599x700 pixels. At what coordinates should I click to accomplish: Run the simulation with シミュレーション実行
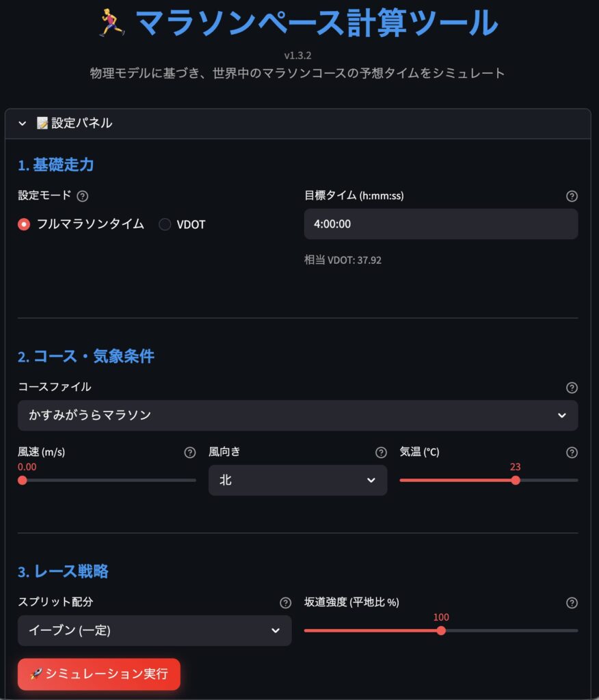tap(98, 674)
